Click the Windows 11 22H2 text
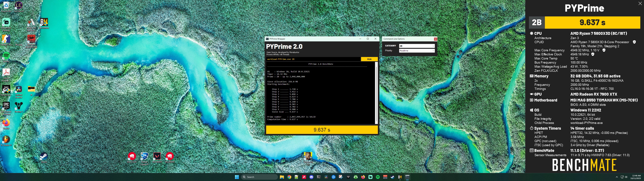The height and width of the screenshot is (181, 644). pyautogui.click(x=586, y=110)
